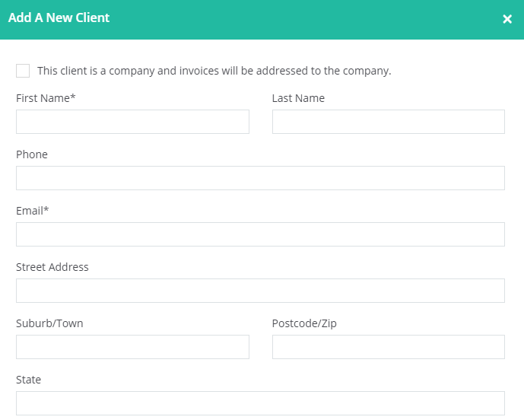Select the Last Name text box
The width and height of the screenshot is (524, 420).
tap(389, 122)
